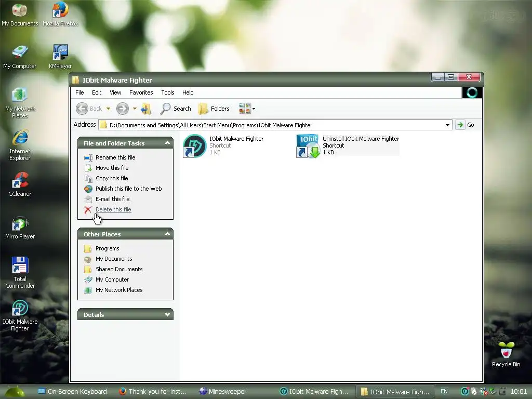Select the My Network Places desktop icon
This screenshot has width=532, height=399.
pos(20,103)
